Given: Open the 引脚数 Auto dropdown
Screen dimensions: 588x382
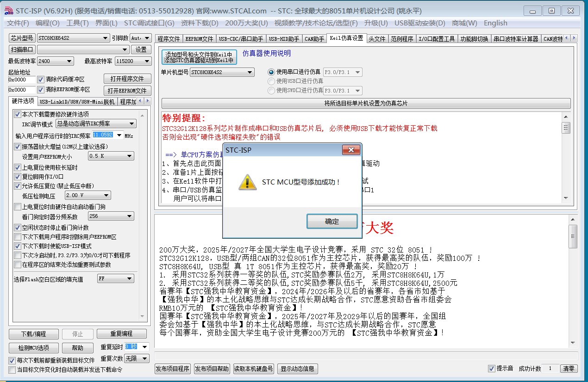Looking at the screenshot, I should [141, 38].
